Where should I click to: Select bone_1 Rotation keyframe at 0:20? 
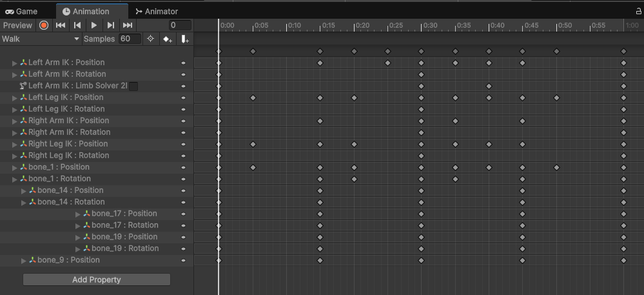click(354, 179)
